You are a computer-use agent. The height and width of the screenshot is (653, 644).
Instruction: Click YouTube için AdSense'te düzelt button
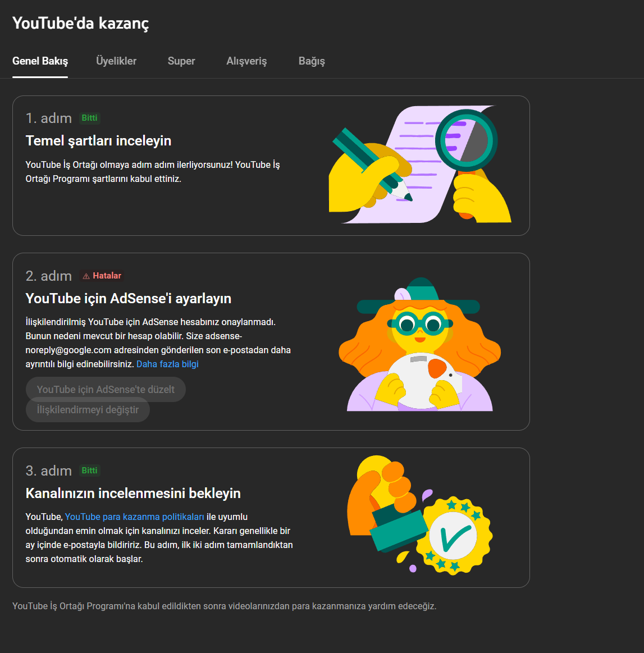(x=106, y=389)
